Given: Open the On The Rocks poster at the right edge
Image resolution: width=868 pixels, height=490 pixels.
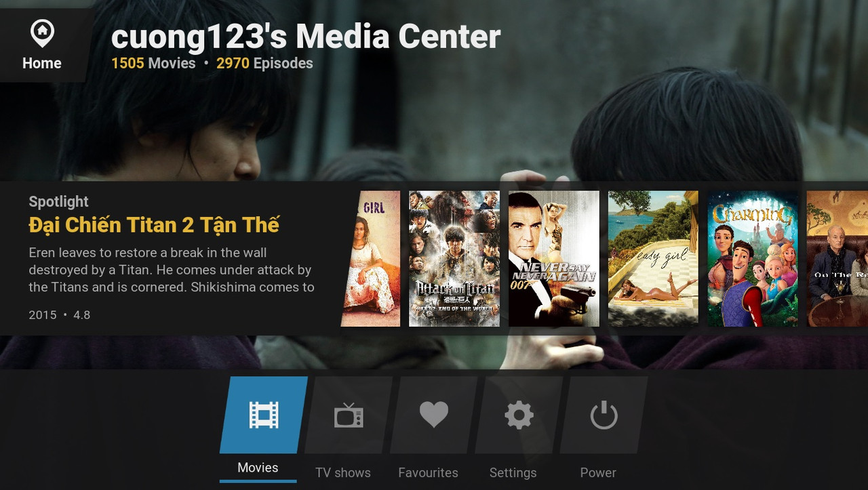Looking at the screenshot, I should tap(837, 258).
